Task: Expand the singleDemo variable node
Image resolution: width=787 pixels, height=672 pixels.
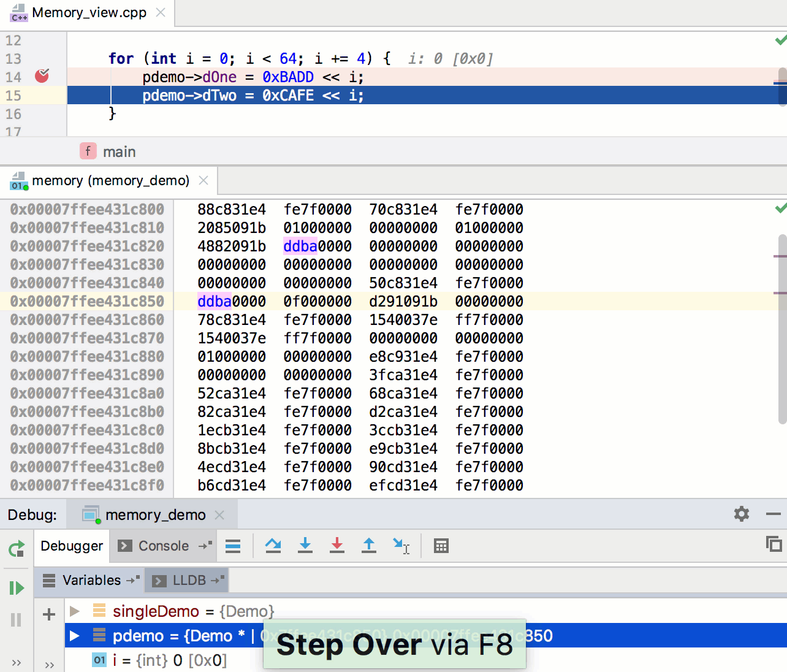Action: (75, 611)
